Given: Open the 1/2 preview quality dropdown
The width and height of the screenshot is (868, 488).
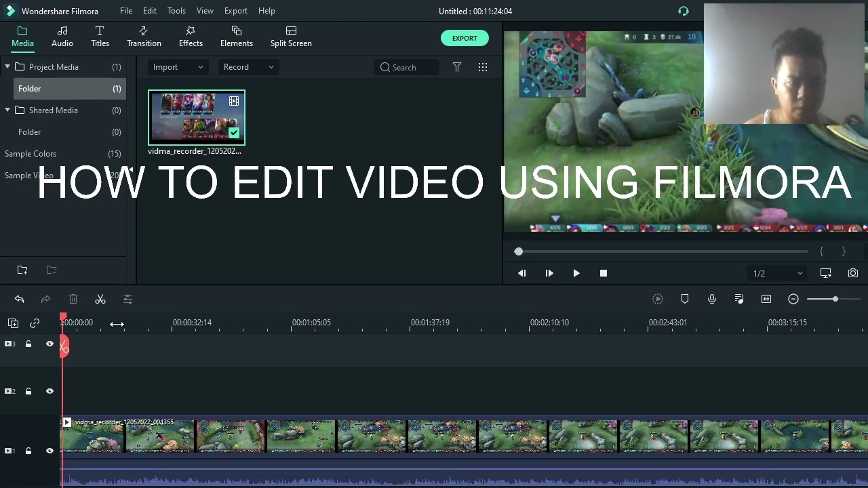Looking at the screenshot, I should (778, 273).
